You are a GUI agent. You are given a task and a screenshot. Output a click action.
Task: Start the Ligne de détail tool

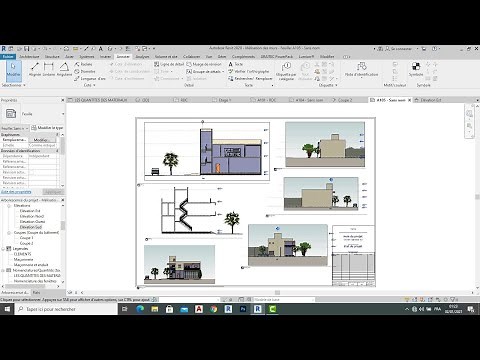pos(169,64)
